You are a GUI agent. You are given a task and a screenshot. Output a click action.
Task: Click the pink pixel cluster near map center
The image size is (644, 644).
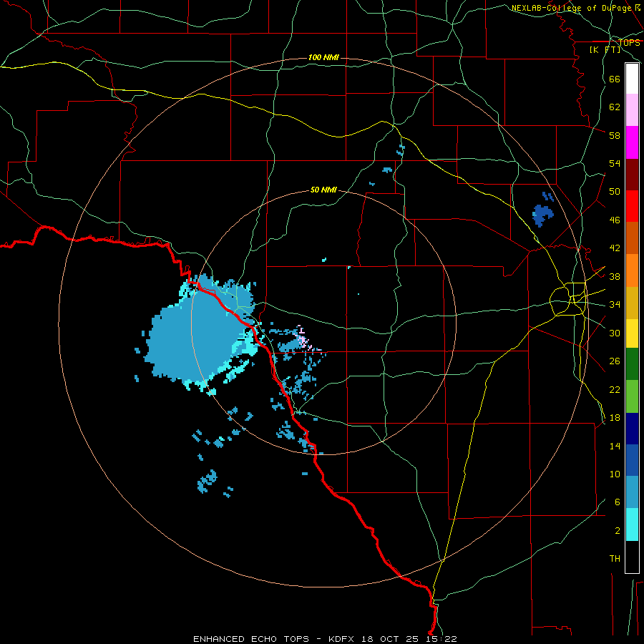point(303,338)
